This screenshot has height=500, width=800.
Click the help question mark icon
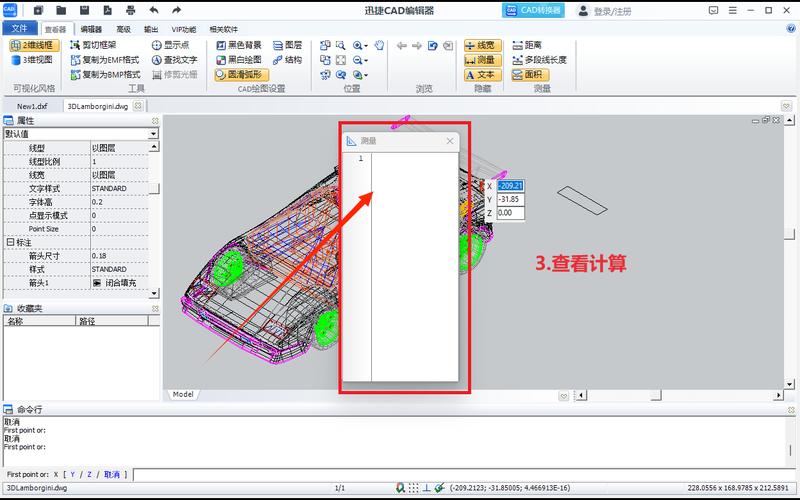click(x=791, y=29)
